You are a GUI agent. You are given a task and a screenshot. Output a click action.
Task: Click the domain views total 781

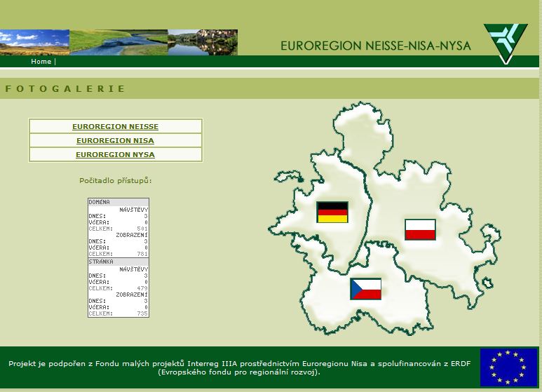142,254
